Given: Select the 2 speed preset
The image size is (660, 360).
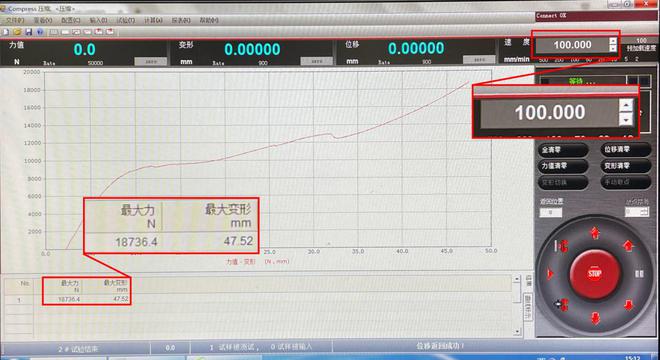Looking at the screenshot, I should pyautogui.click(x=636, y=59).
